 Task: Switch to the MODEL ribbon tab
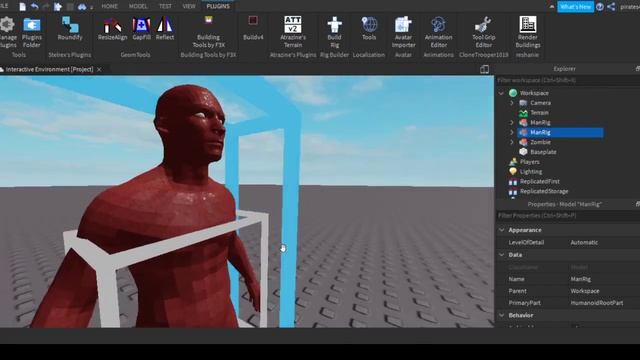[138, 7]
